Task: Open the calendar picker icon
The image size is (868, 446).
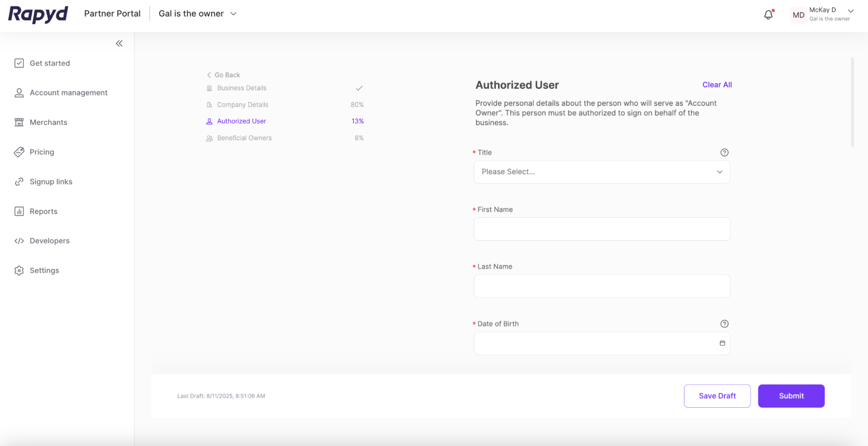Action: tap(722, 344)
